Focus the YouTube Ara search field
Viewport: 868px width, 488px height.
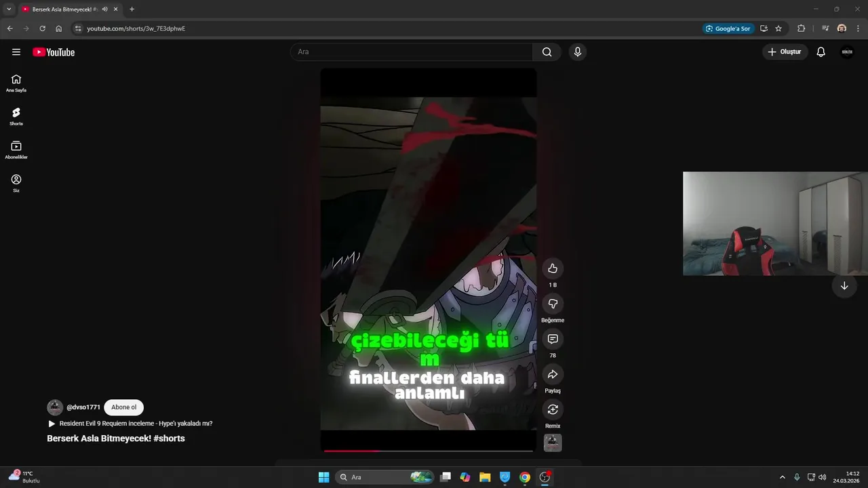[412, 52]
